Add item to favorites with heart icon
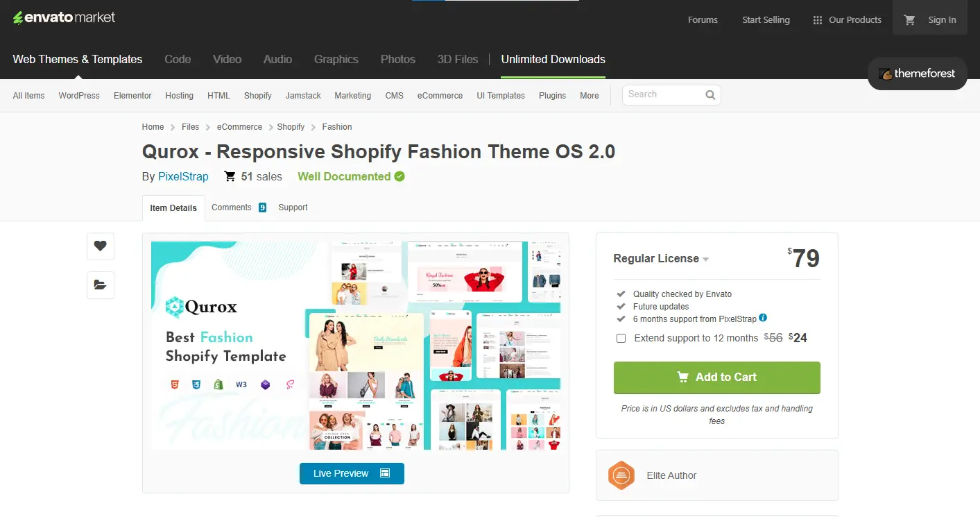The image size is (980, 517). coord(101,246)
